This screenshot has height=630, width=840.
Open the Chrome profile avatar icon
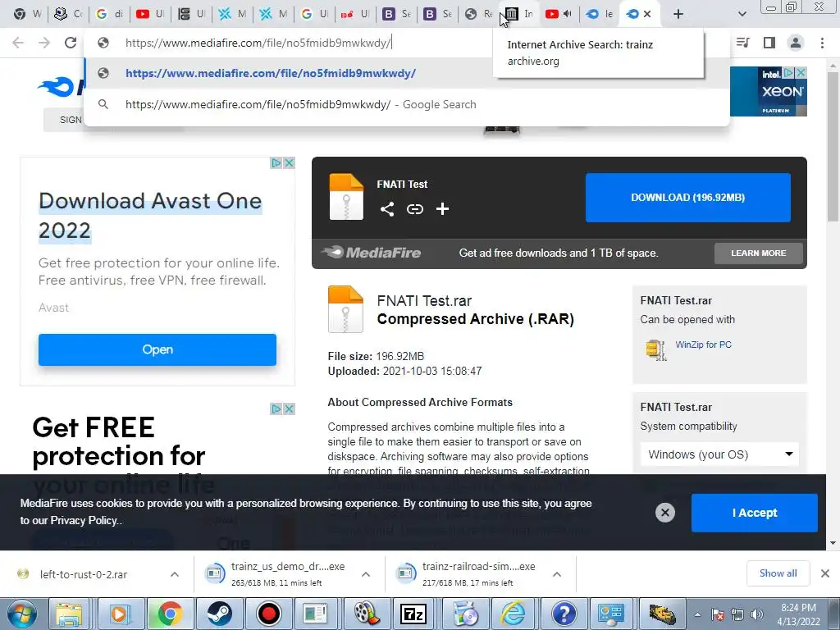pyautogui.click(x=796, y=43)
